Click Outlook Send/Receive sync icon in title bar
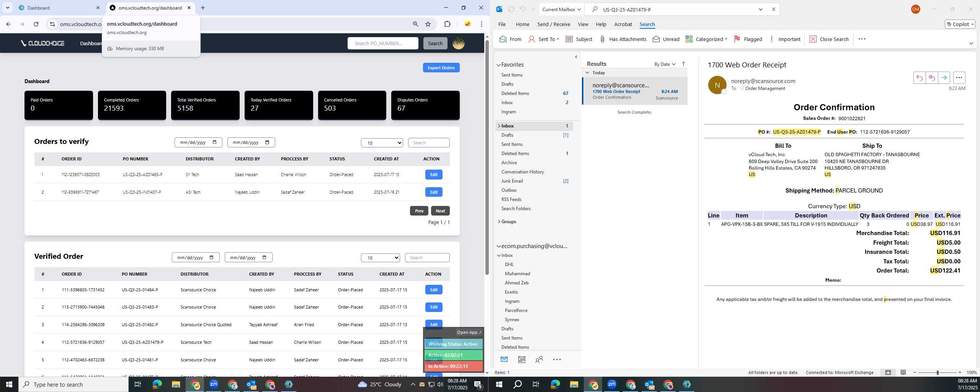The width and height of the screenshot is (980, 392). 511,9
